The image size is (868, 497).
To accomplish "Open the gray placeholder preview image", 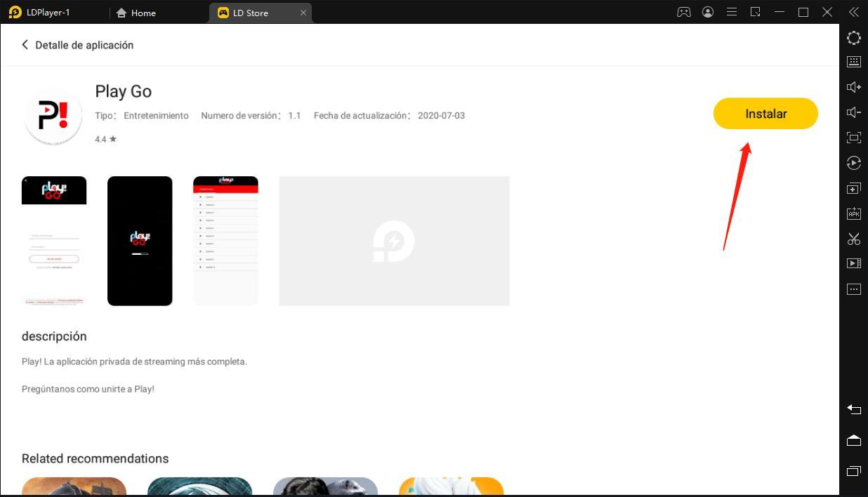I will [x=394, y=241].
